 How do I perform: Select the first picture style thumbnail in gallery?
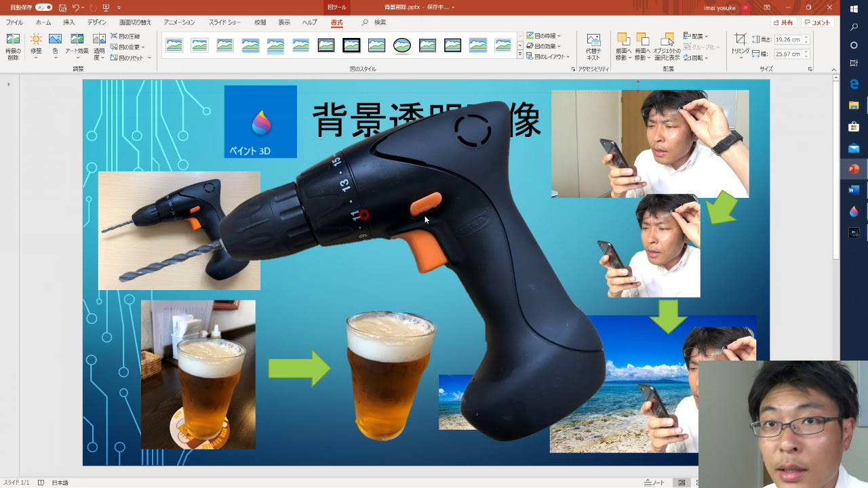pos(174,45)
